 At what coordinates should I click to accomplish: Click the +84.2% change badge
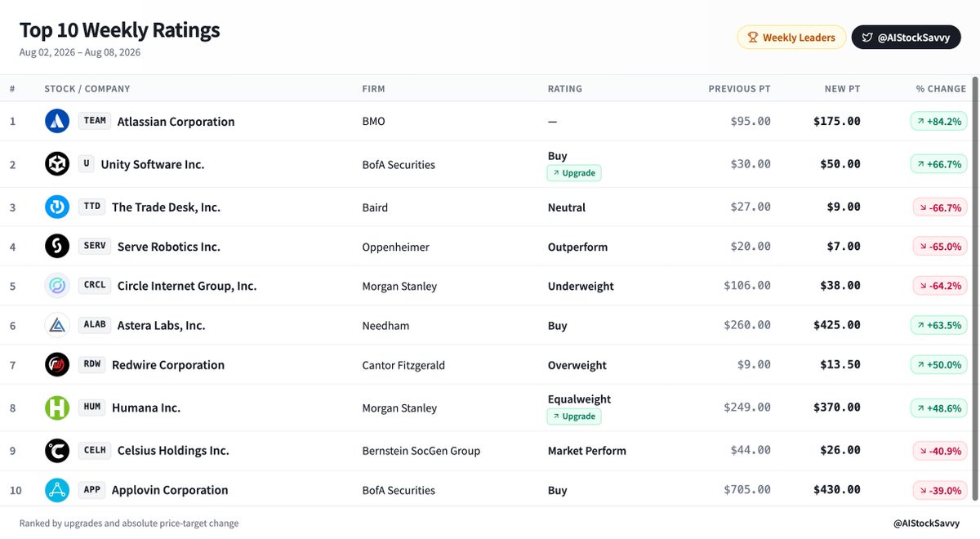(x=939, y=121)
